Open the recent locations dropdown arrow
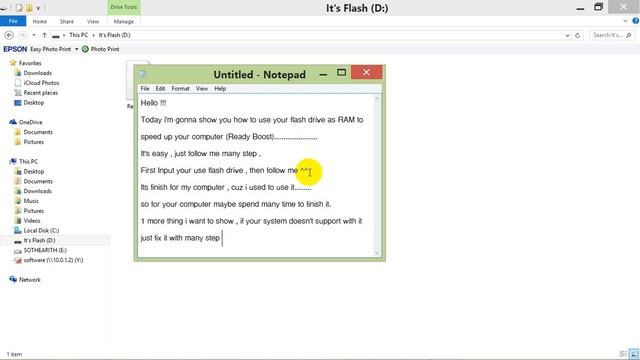Screen dimensions: 640x360 tap(34, 36)
